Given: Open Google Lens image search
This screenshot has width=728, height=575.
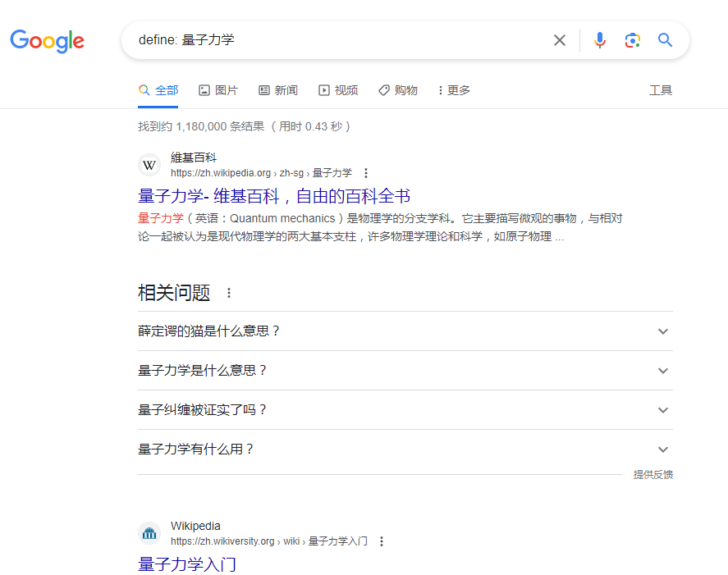Looking at the screenshot, I should (632, 40).
